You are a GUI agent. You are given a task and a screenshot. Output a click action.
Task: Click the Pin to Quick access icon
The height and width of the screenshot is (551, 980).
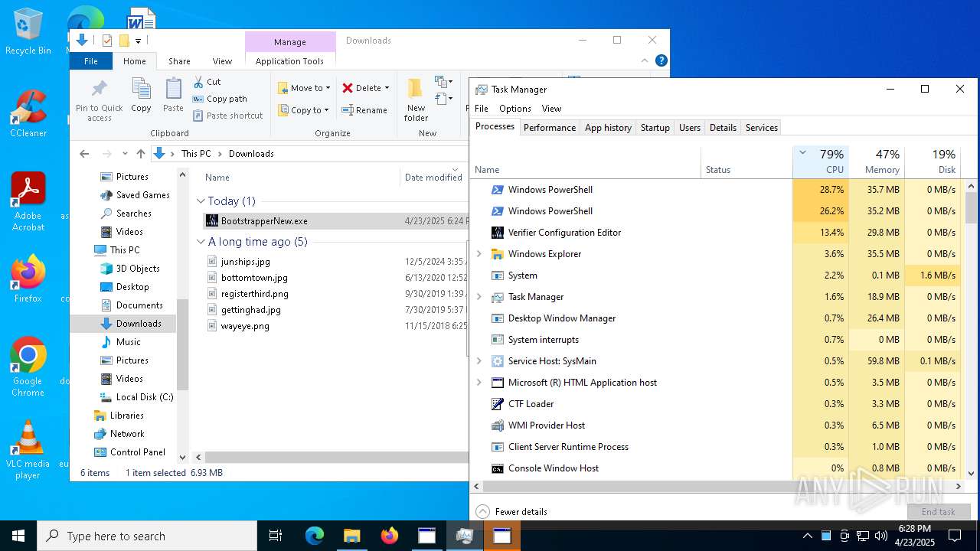[99, 88]
